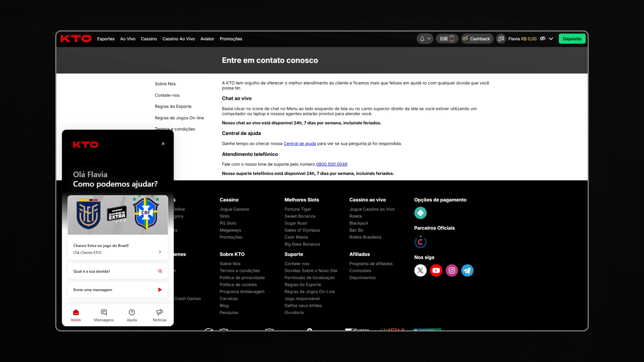The width and height of the screenshot is (644, 362).
Task: Open Sweet Bonanza footer link
Action: (300, 216)
